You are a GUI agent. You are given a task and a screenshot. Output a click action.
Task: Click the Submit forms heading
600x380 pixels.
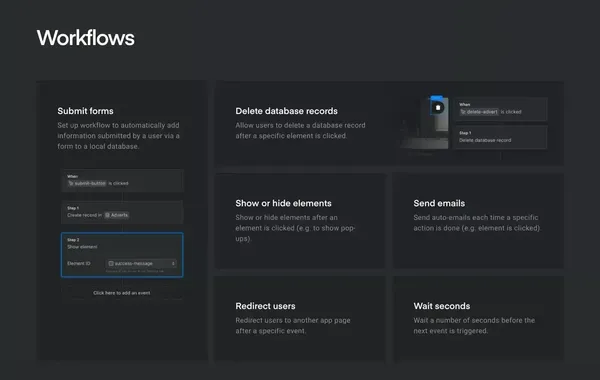(85, 111)
